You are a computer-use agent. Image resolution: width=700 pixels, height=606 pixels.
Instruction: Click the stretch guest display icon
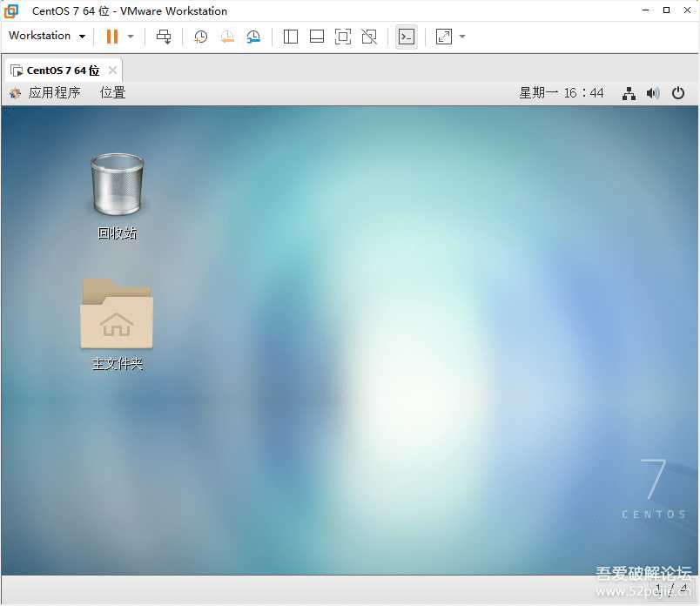[444, 37]
